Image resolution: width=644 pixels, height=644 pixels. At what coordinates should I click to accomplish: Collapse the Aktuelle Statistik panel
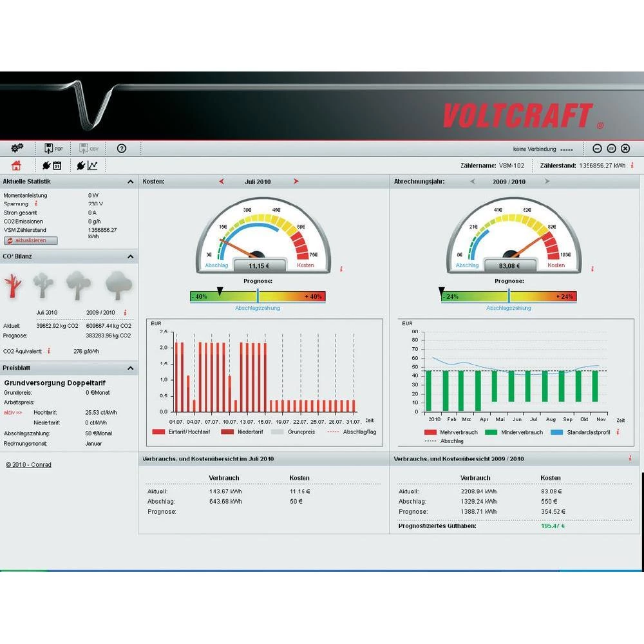131,182
